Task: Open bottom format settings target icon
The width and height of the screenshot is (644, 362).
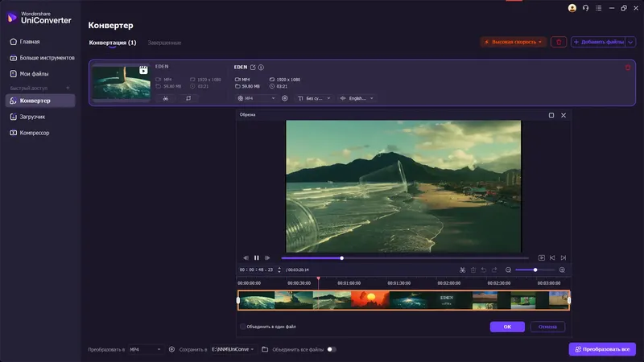Action: click(171, 350)
